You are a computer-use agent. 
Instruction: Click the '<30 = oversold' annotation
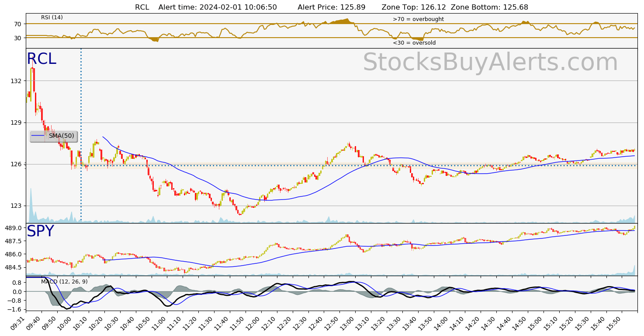click(x=414, y=43)
